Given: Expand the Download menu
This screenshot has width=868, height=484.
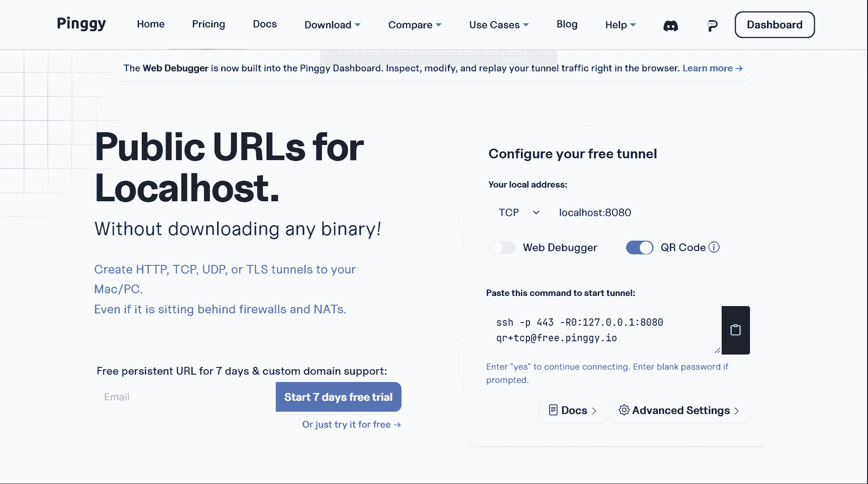Looking at the screenshot, I should click(x=332, y=25).
